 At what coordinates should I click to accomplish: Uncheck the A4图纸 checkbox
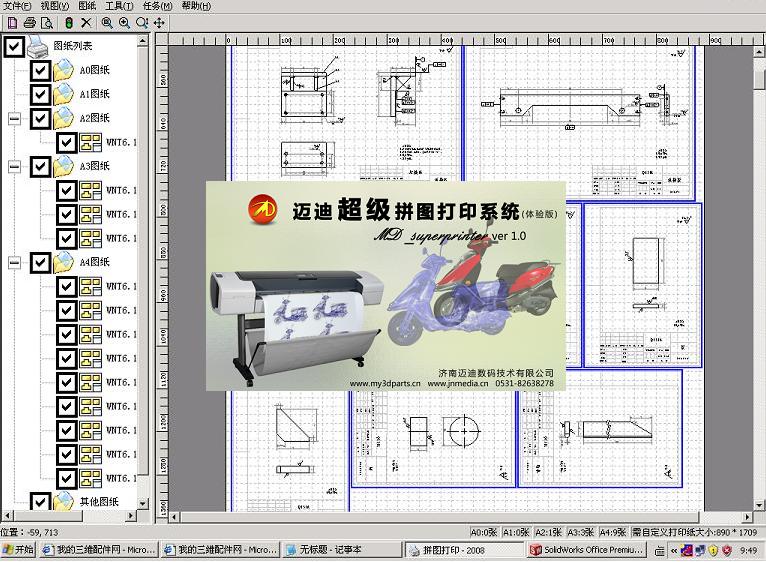40,262
